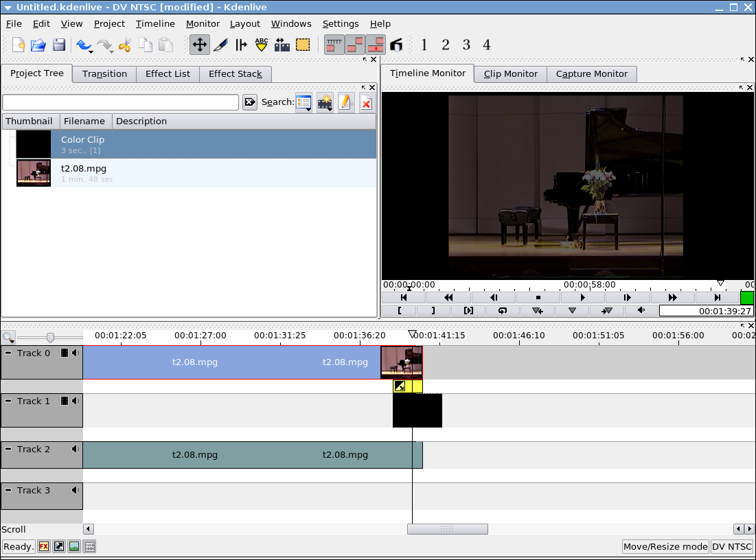Click the timeline zoom slider handle

click(x=50, y=337)
